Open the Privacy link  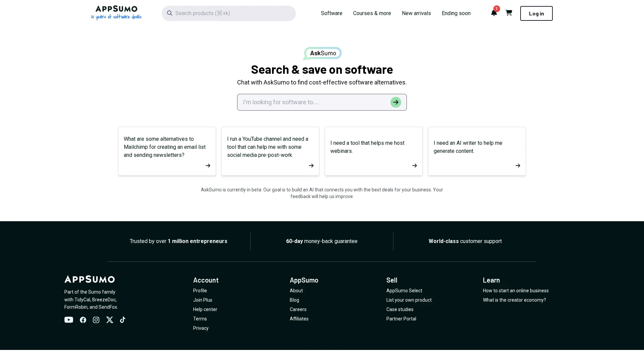201,328
